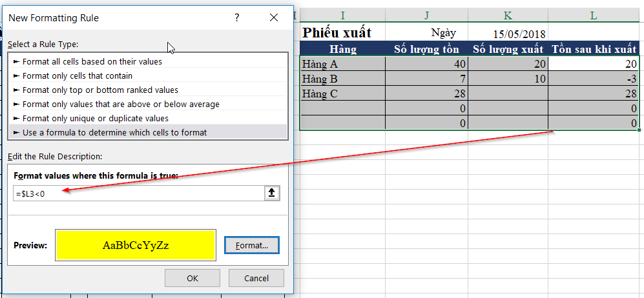Confirm the rule with OK
This screenshot has height=298, width=644.
point(192,278)
